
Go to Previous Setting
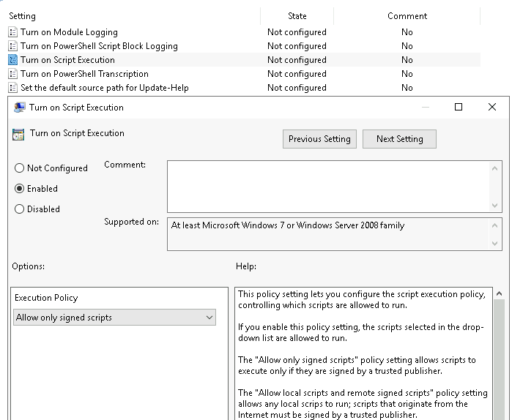coord(319,139)
